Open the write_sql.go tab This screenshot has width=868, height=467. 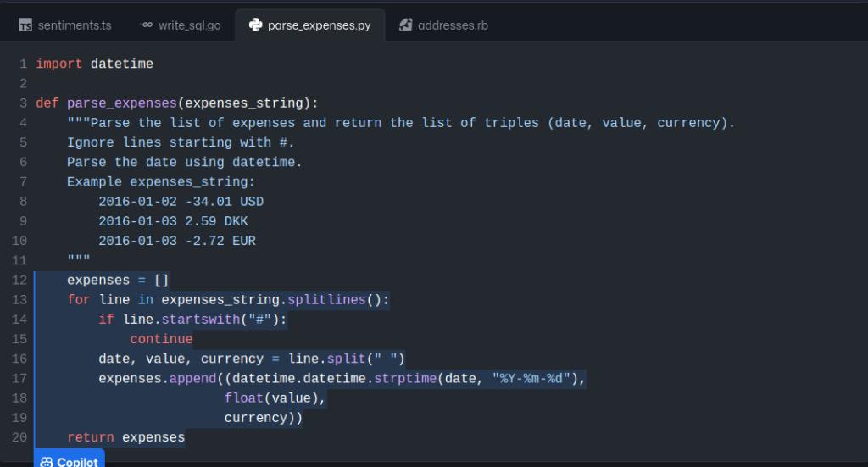tap(181, 25)
